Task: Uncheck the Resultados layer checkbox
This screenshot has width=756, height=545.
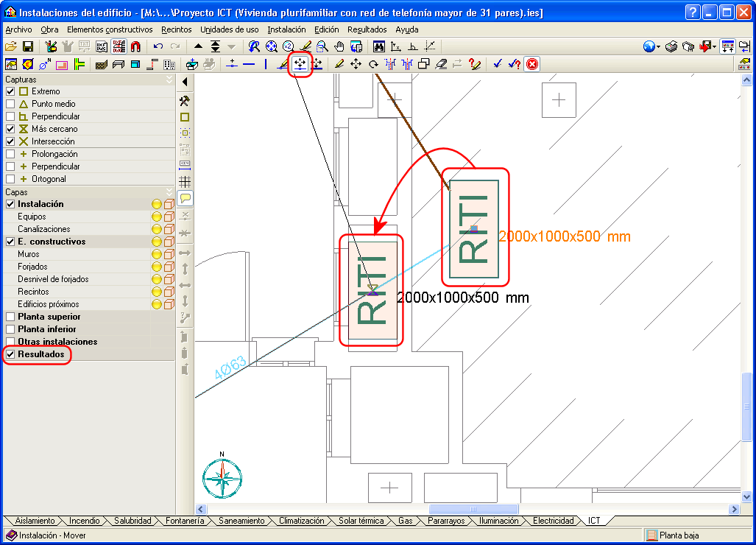Action: coord(10,354)
